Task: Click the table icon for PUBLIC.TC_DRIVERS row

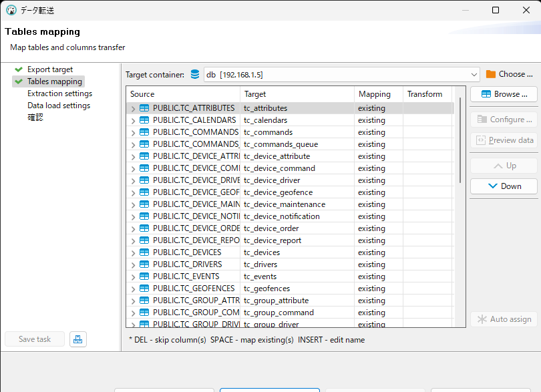Action: 144,264
